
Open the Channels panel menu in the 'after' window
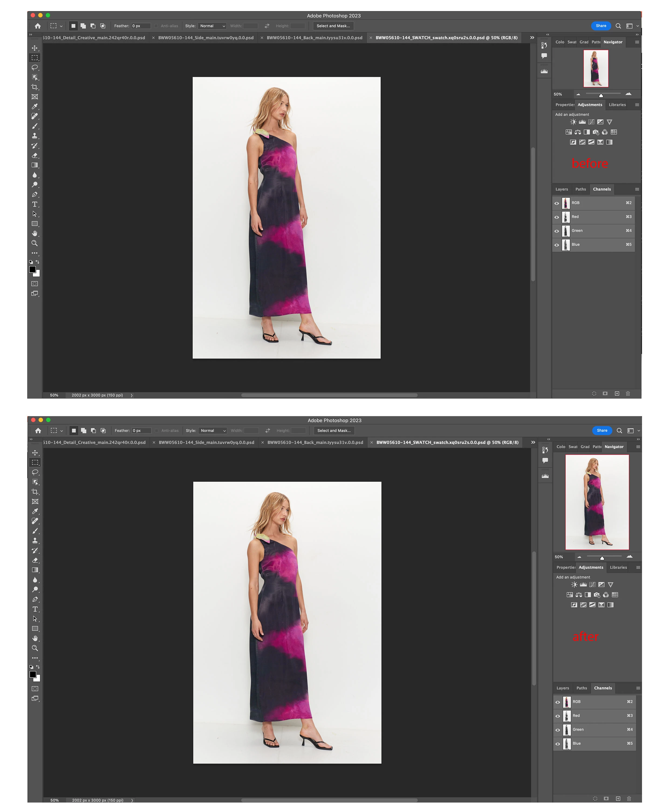click(x=638, y=688)
